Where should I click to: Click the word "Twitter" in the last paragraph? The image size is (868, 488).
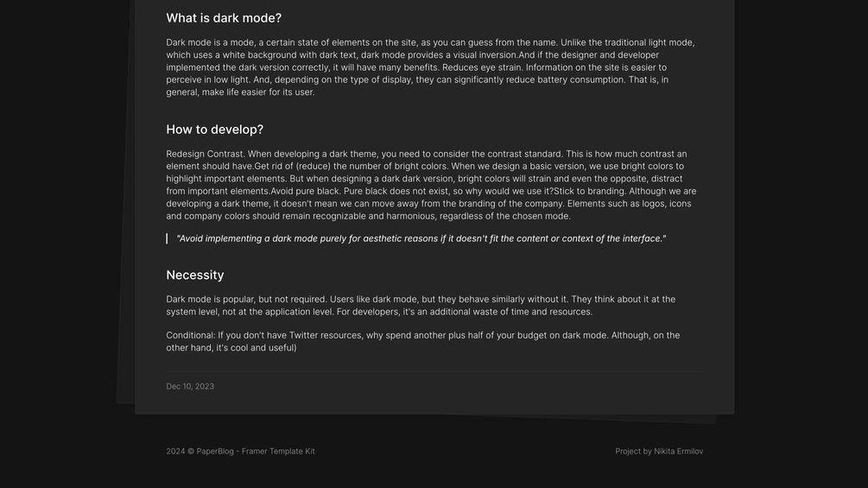pyautogui.click(x=303, y=335)
